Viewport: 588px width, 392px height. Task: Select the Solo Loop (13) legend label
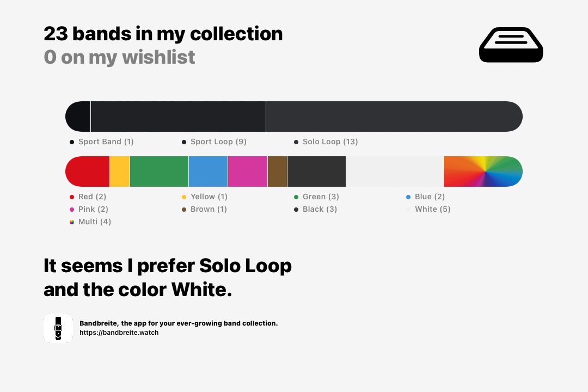point(330,142)
